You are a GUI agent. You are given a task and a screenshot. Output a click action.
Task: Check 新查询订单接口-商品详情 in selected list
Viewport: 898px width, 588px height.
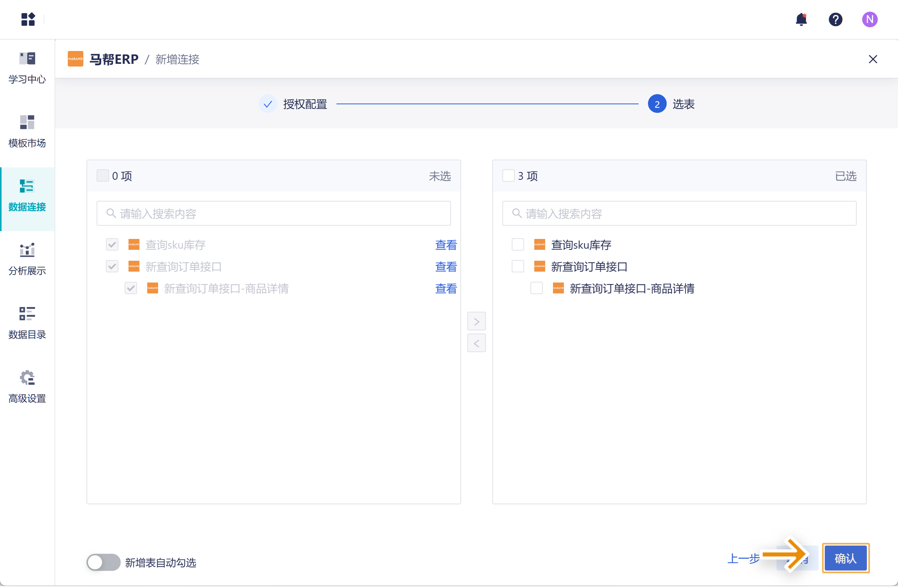pos(536,288)
